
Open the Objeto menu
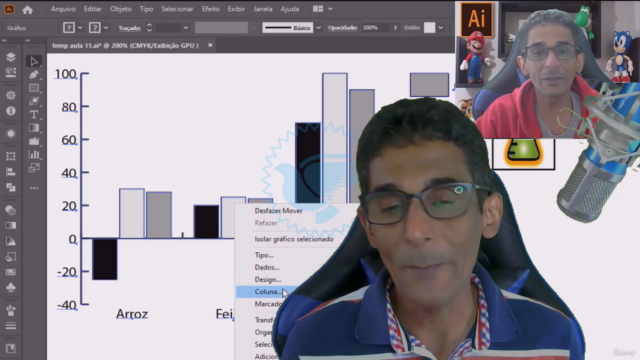[121, 9]
